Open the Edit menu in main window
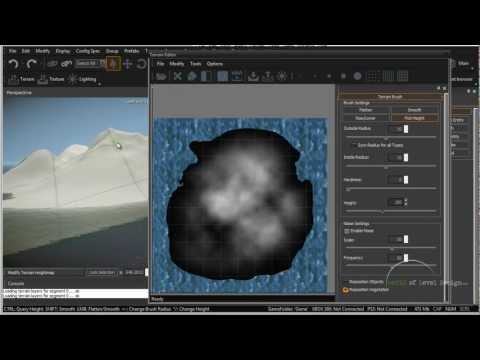The height and width of the screenshot is (360, 480). coord(26,51)
